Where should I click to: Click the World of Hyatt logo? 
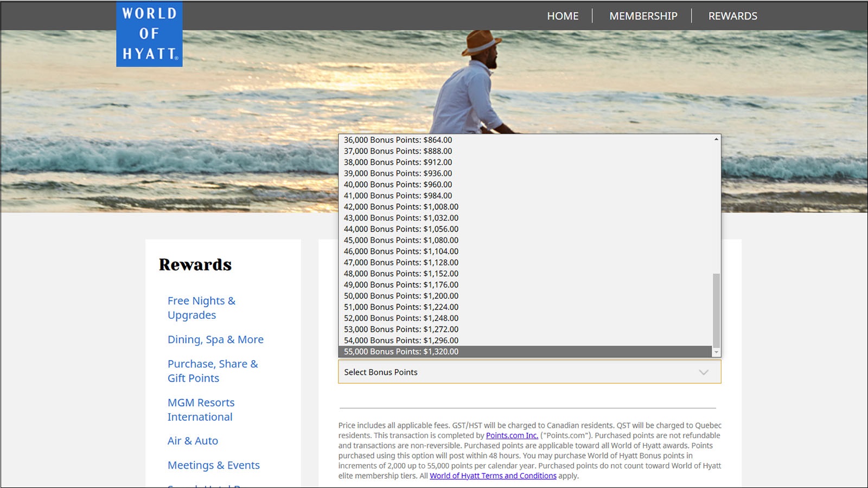click(x=149, y=34)
